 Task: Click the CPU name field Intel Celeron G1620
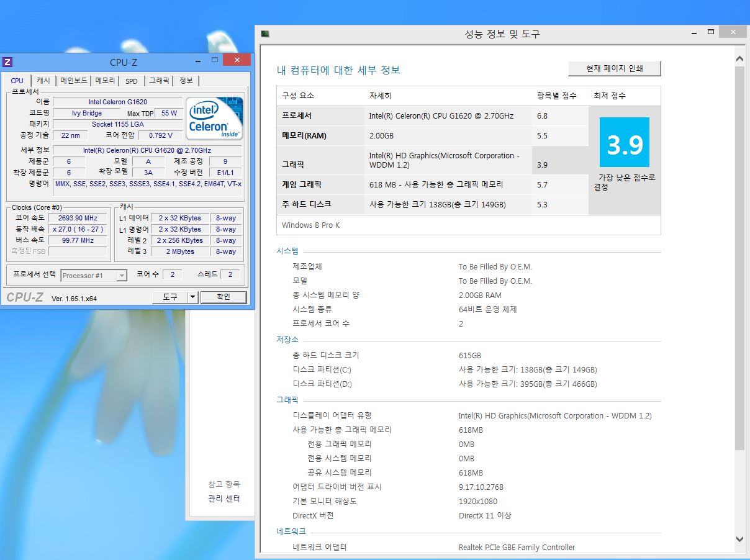tap(118, 102)
